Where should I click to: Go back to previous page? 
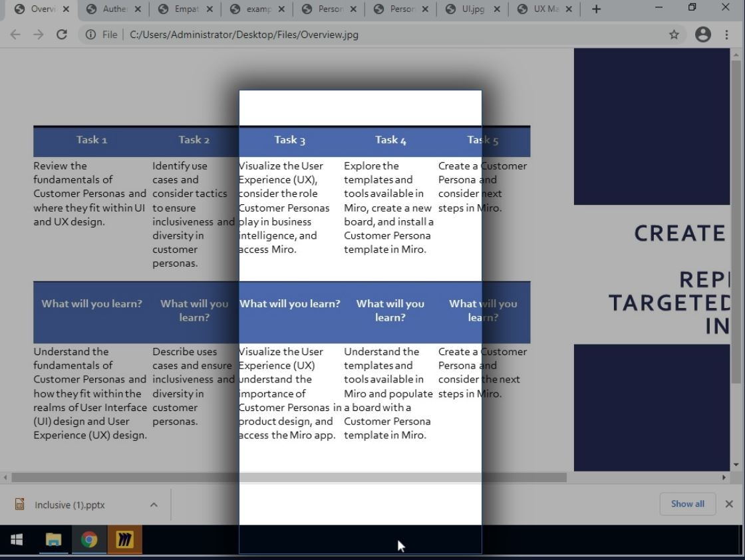(x=15, y=35)
